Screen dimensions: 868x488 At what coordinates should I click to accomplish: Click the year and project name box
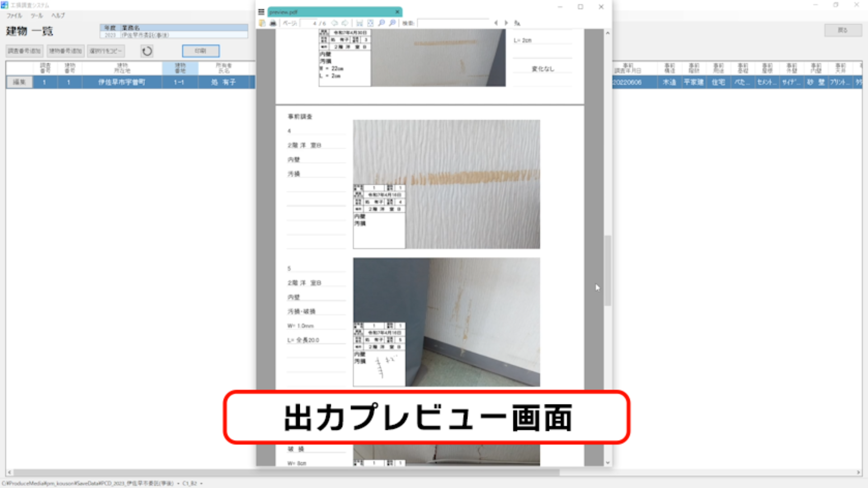click(x=174, y=31)
